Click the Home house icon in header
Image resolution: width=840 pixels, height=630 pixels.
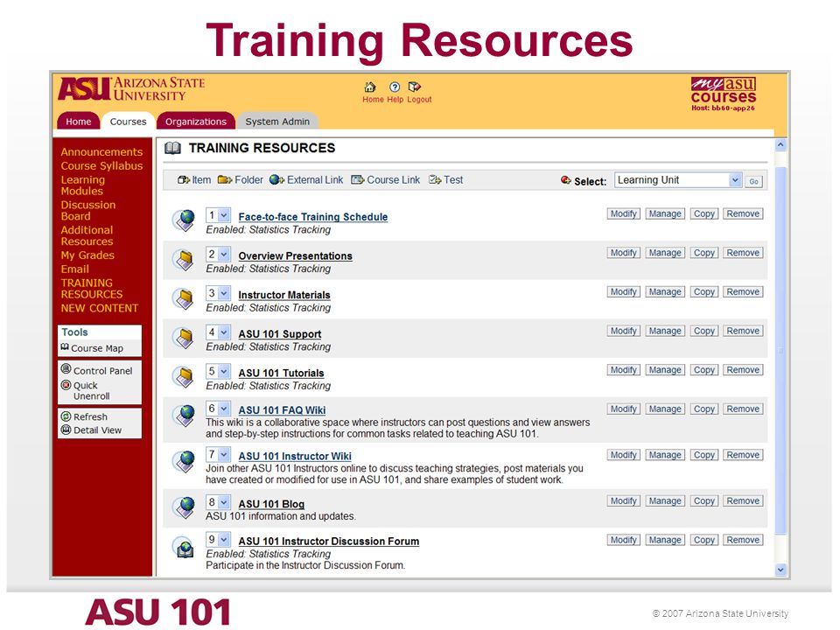click(x=369, y=87)
